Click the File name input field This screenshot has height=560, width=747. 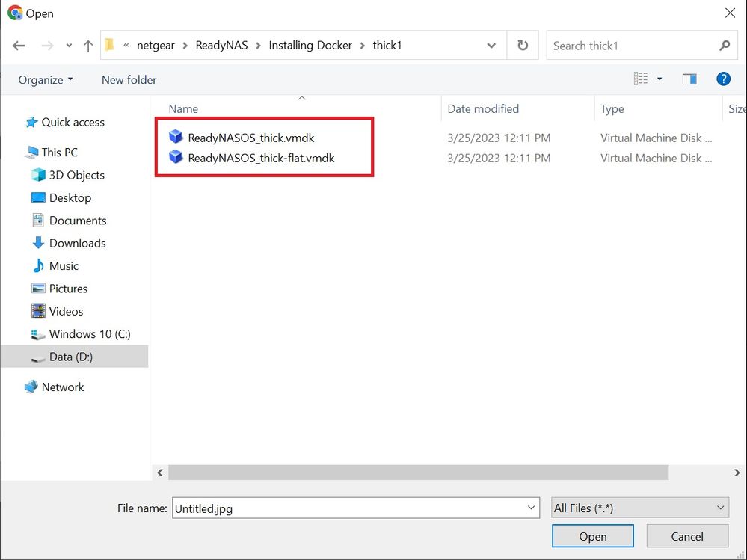coord(348,508)
